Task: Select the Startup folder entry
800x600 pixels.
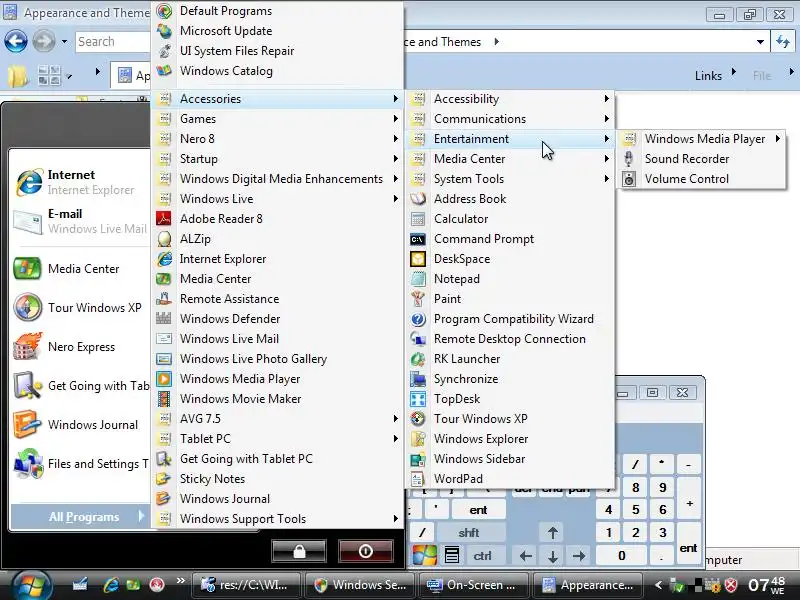Action: pos(278,159)
